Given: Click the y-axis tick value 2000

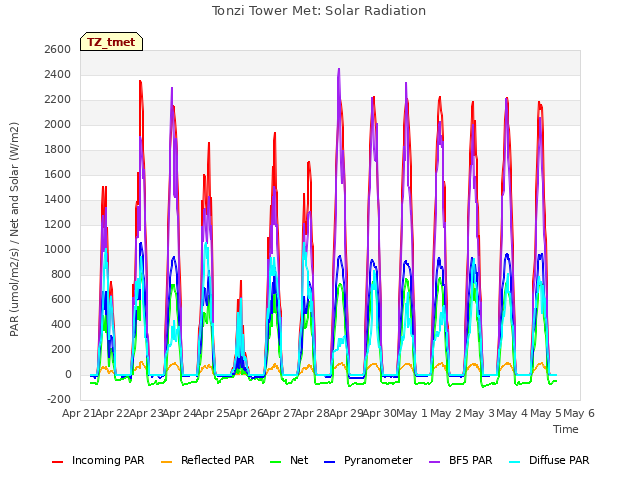Looking at the screenshot, I should tap(58, 124).
